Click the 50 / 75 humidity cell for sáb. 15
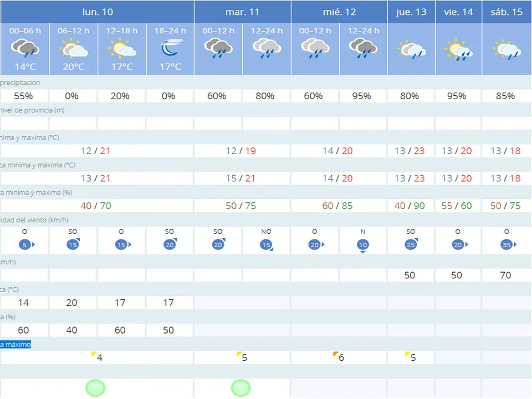The width and height of the screenshot is (532, 399). [506, 206]
